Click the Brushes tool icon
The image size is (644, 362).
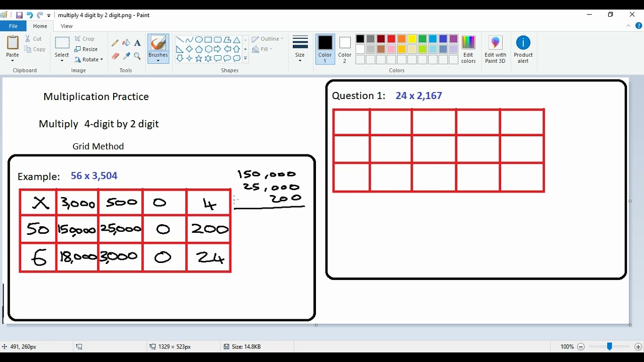tap(158, 43)
